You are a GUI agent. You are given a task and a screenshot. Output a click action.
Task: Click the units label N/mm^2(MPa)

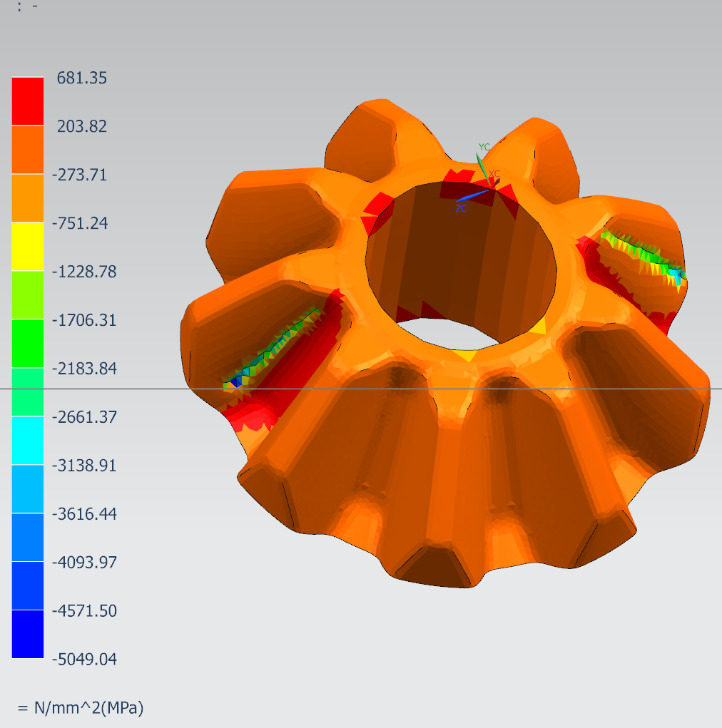point(88,707)
